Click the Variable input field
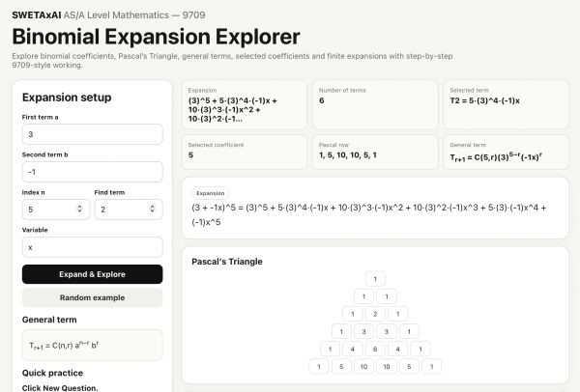Viewport: 580px width, 392px height. pos(92,247)
